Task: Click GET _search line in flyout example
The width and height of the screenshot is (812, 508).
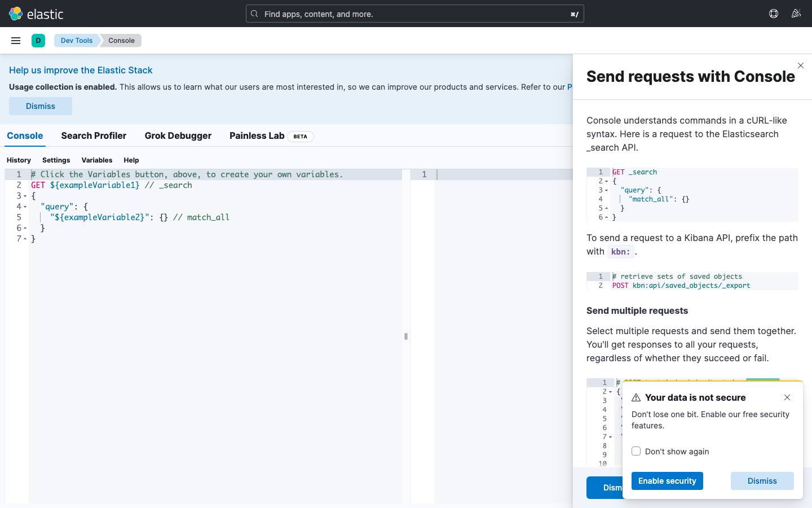Action: point(635,172)
